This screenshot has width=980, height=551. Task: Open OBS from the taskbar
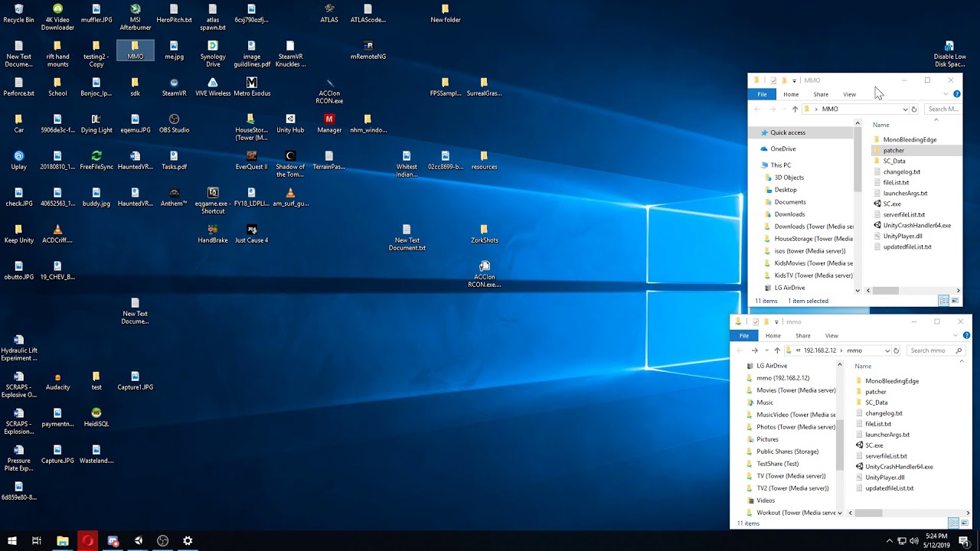163,540
